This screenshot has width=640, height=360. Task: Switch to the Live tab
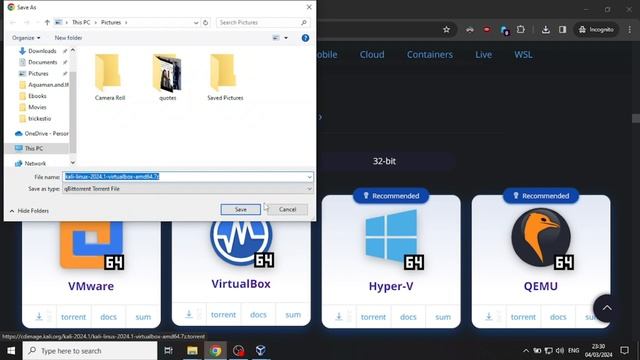click(x=483, y=54)
